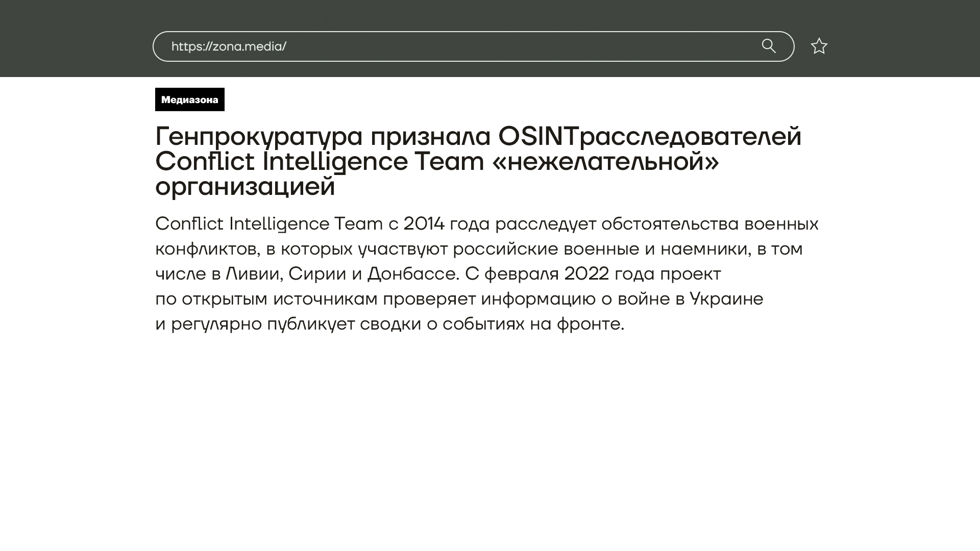Click "войне в Украине" in the text
This screenshot has height=551, width=980.
(690, 299)
